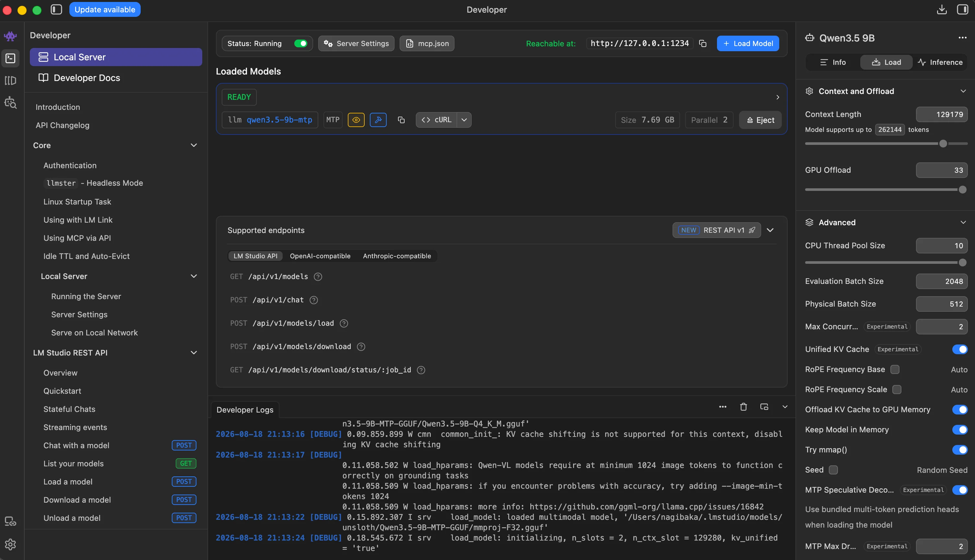Open the LM Link icon at bottom left
This screenshot has height=560, width=975.
(10, 521)
